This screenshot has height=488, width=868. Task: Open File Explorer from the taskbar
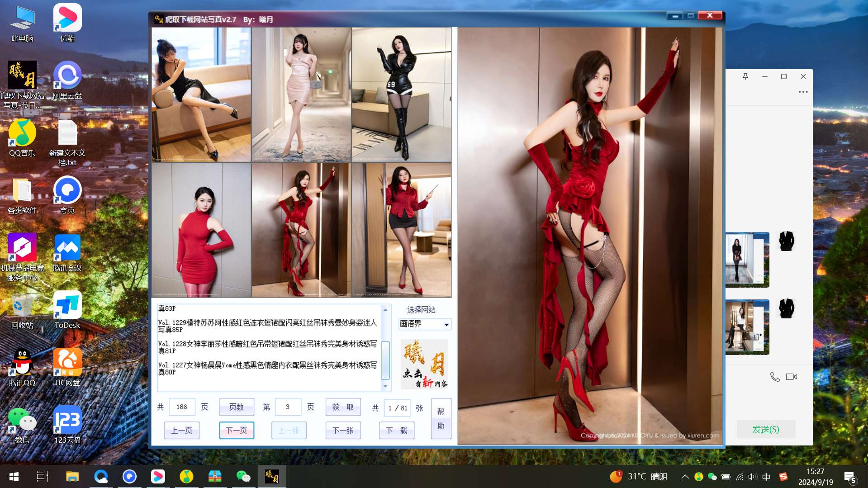tap(72, 477)
